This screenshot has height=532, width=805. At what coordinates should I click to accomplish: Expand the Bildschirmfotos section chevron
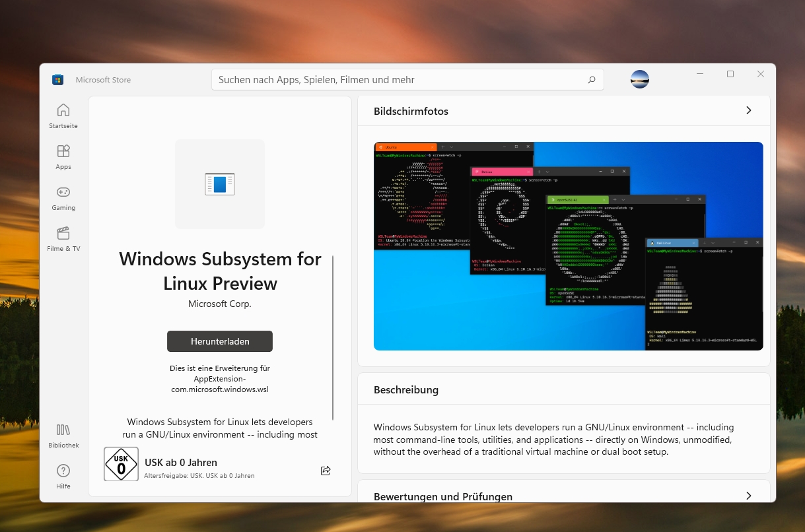[748, 111]
